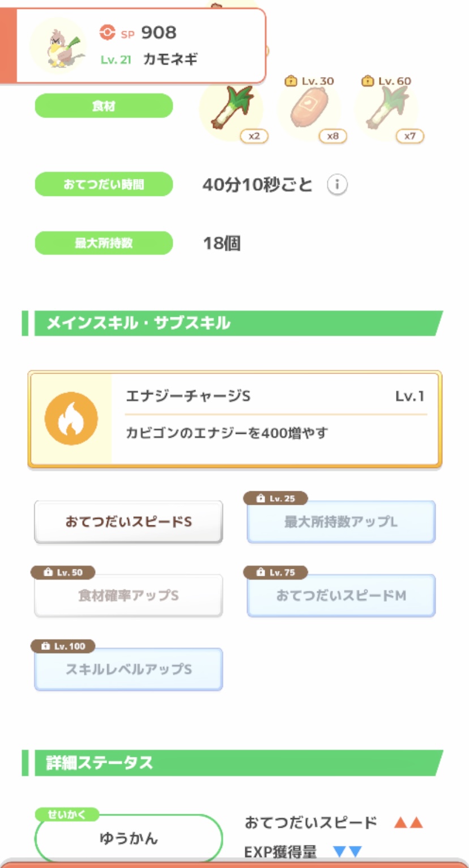
Task: Tap the locked 最大所持数アップL sub skill
Action: [x=341, y=521]
